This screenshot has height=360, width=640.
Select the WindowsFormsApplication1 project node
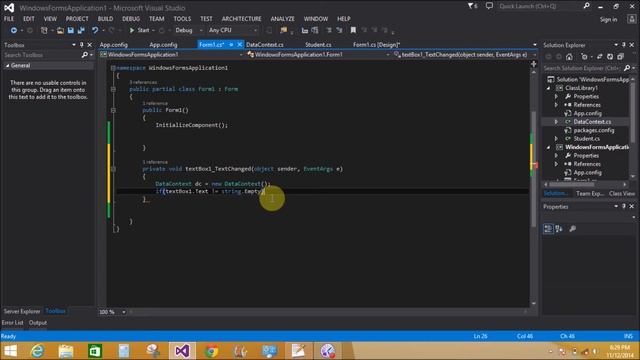click(596, 147)
